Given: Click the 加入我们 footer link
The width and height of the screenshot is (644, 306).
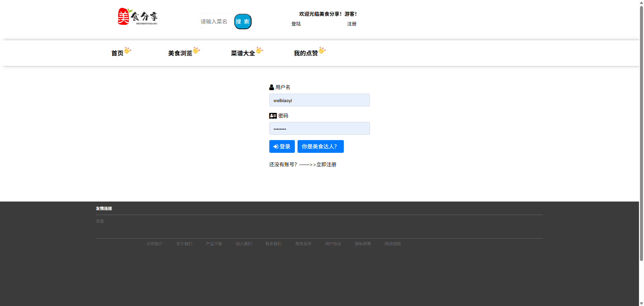Looking at the screenshot, I should pos(244,244).
